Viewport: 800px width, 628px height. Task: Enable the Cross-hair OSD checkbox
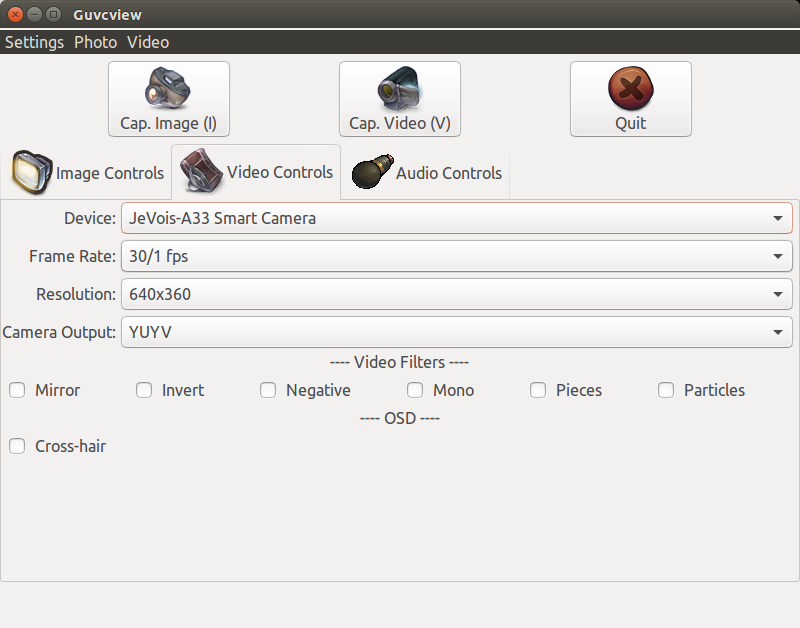(17, 446)
